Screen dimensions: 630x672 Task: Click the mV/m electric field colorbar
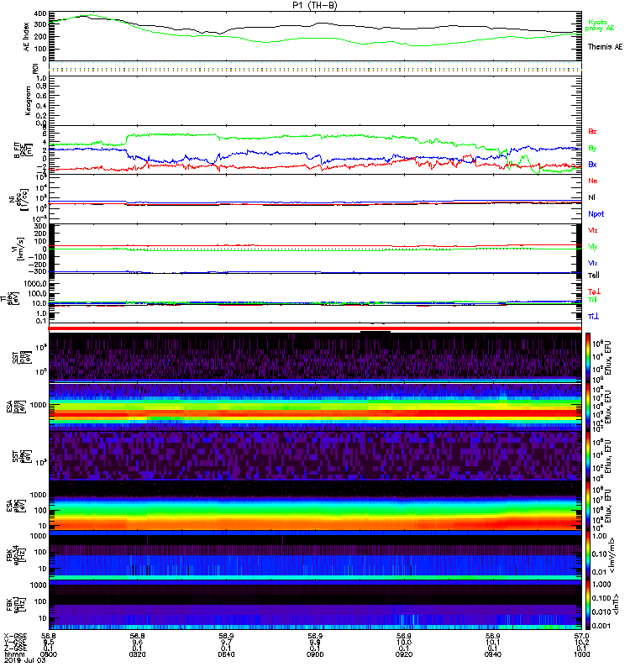[x=588, y=555]
